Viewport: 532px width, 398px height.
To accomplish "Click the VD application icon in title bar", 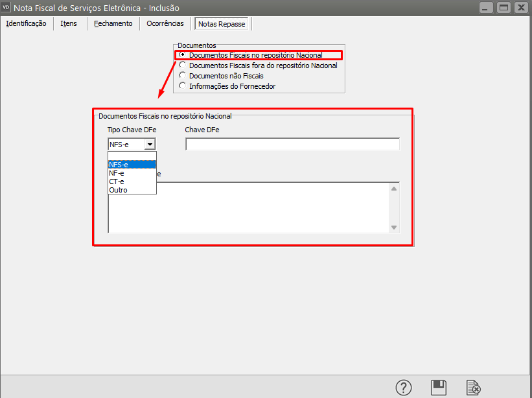I will (7, 8).
